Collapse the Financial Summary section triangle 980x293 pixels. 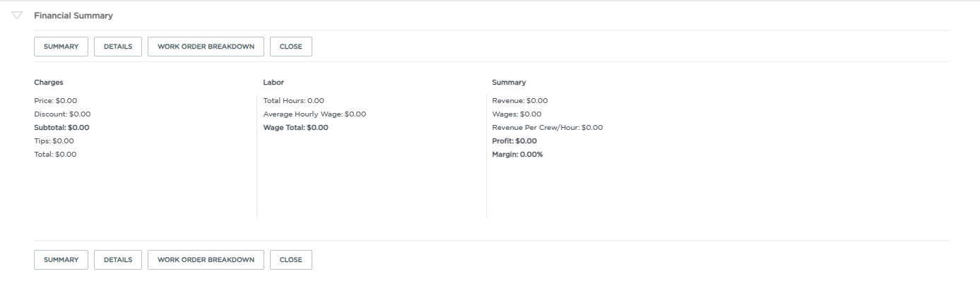[x=17, y=16]
